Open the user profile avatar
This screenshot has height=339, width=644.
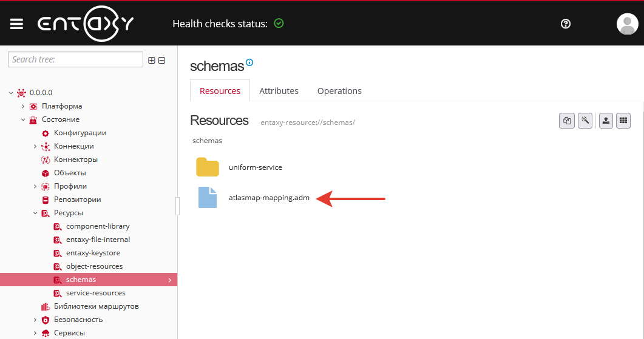click(627, 24)
